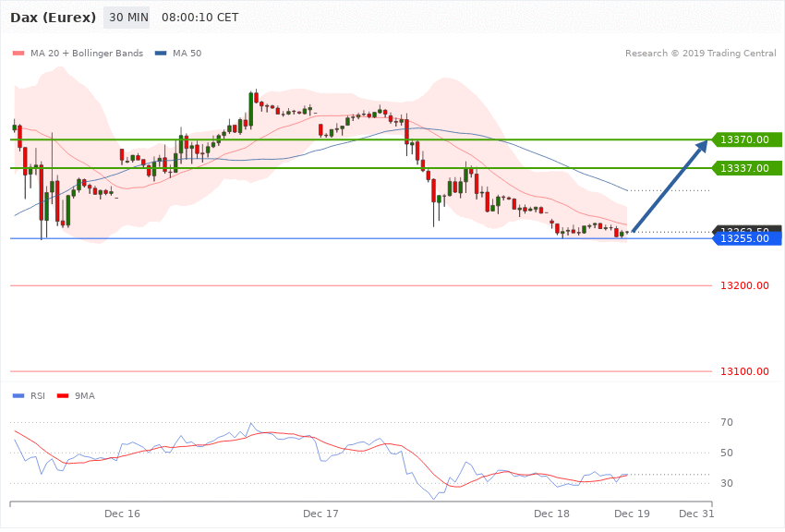
Task: Click the 08:00:10 CET timestamp
Action: click(x=199, y=18)
